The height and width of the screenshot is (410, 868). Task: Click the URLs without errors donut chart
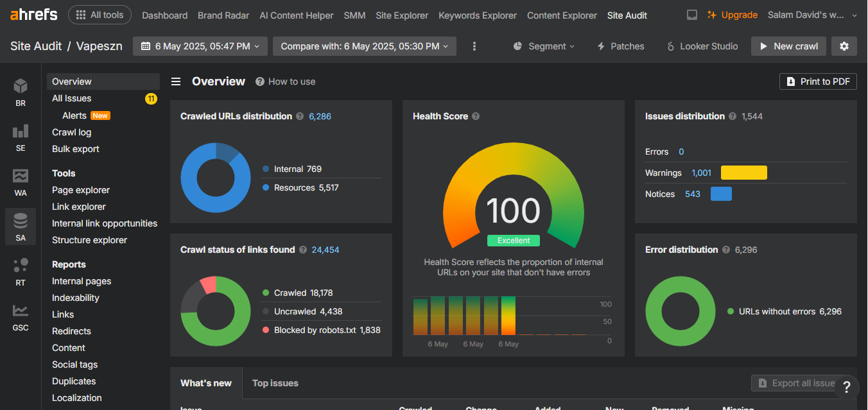click(681, 311)
